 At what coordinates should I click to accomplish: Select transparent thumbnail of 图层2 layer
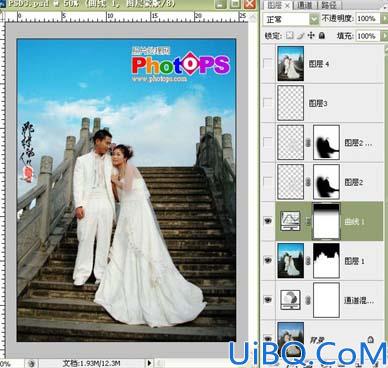(291, 182)
